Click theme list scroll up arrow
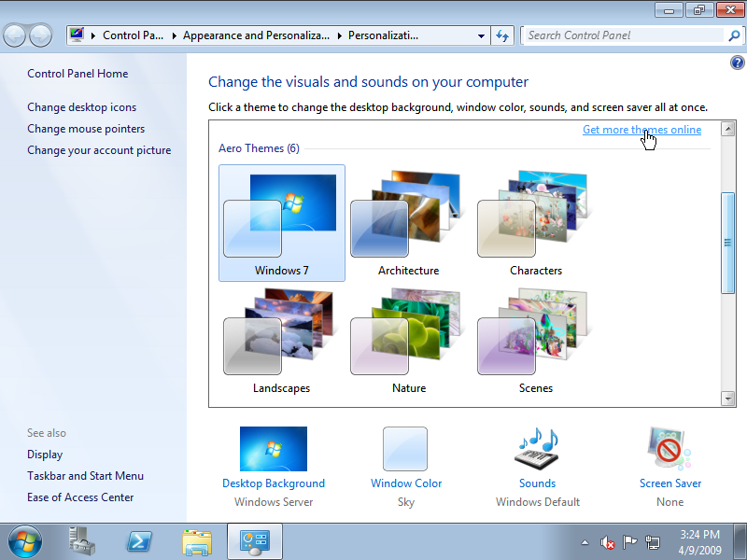The height and width of the screenshot is (560, 747). (x=727, y=129)
